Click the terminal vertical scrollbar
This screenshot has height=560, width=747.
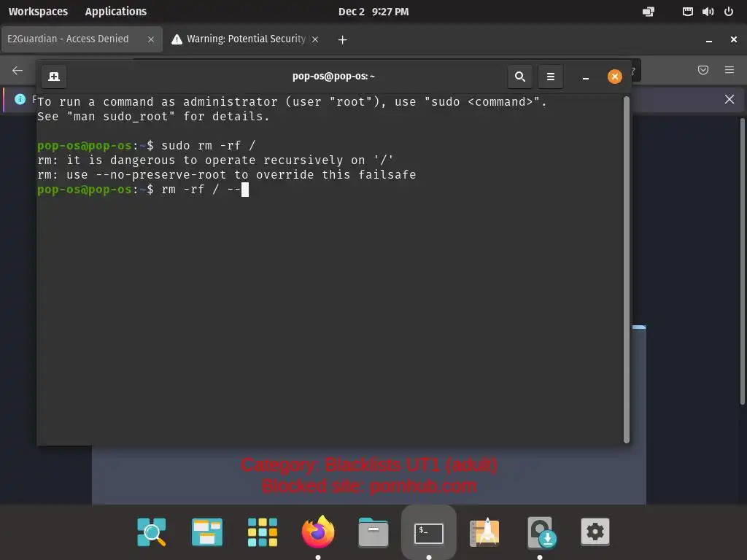pyautogui.click(x=627, y=270)
